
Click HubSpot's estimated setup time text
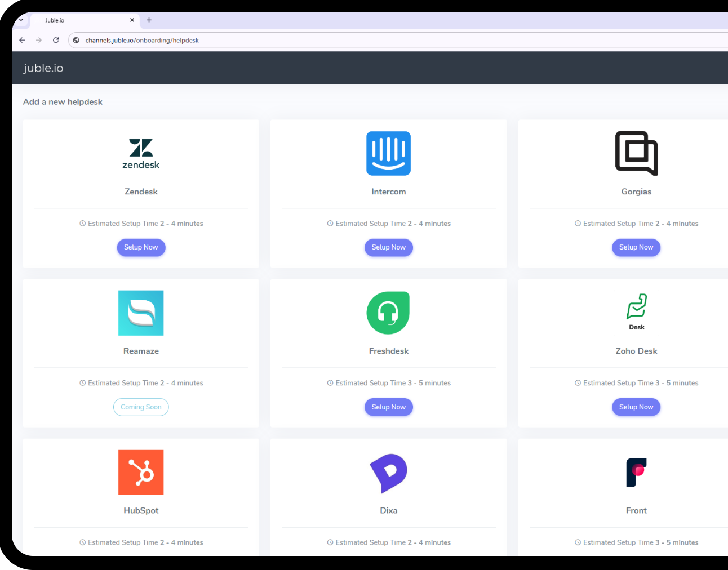coord(145,542)
